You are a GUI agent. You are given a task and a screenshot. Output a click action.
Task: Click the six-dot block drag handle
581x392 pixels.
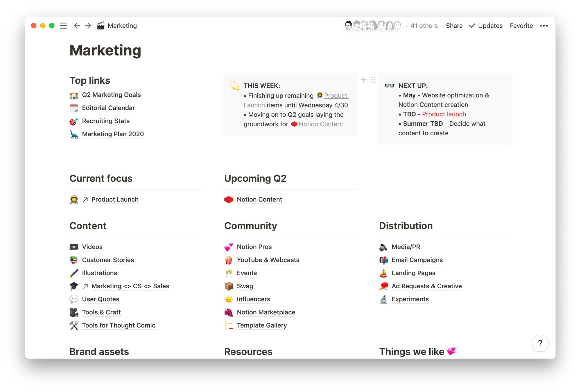(373, 80)
